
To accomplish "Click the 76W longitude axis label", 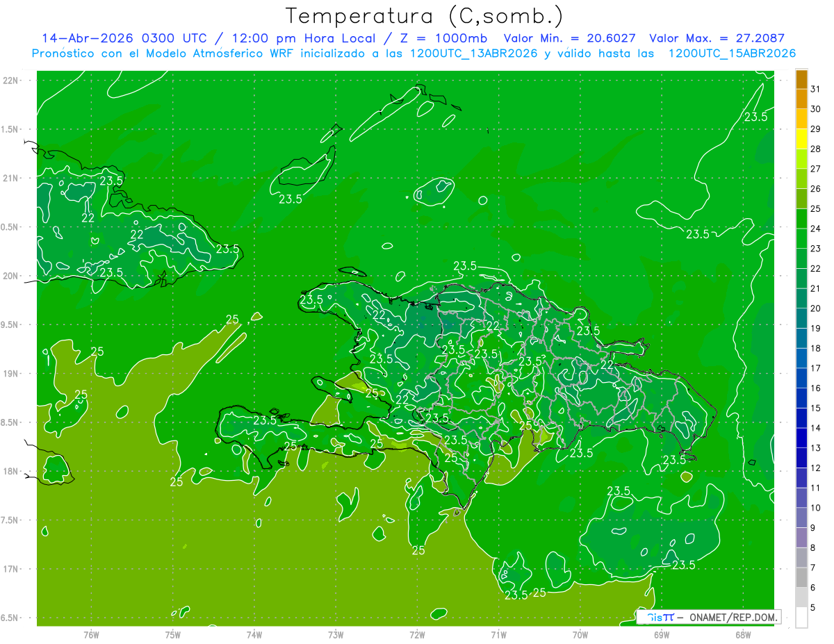I will tap(91, 634).
